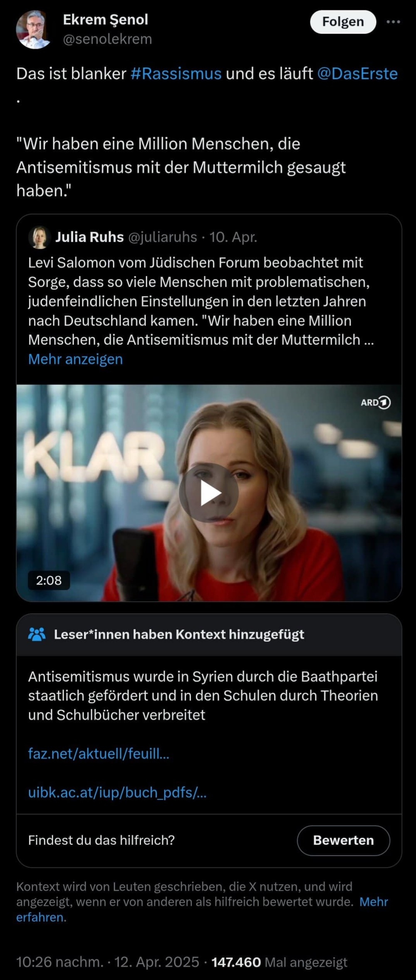Open Ekrem Şenol's profile picture
Viewport: 416px width, 980px height.
tap(35, 30)
